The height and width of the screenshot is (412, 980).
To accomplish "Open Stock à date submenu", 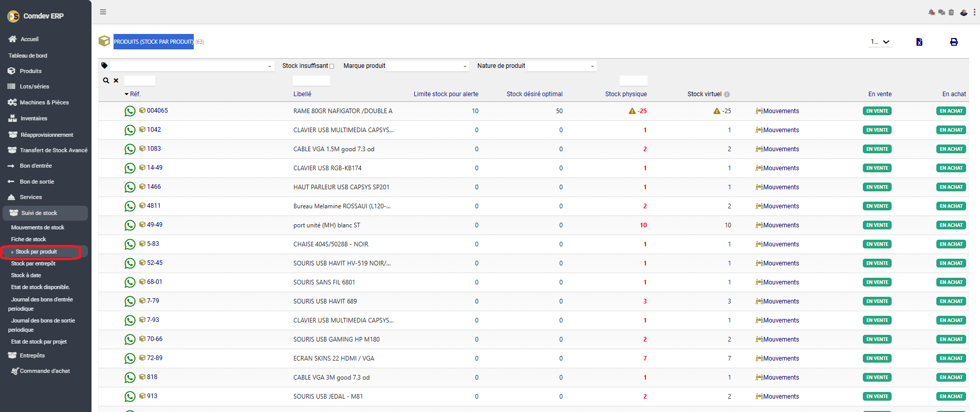I will pos(26,275).
